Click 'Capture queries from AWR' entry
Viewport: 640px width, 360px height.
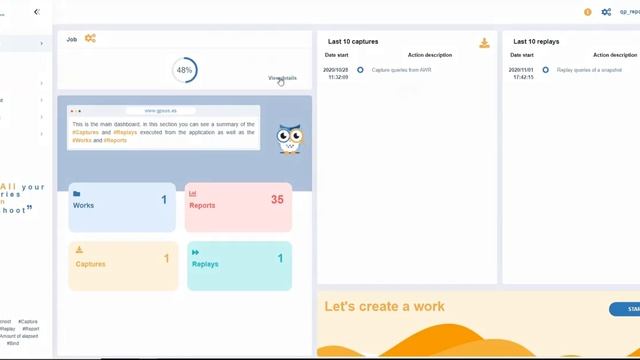point(401,70)
